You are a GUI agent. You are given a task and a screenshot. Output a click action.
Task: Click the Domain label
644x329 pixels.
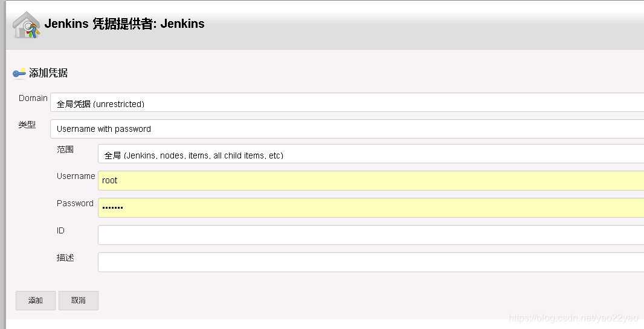click(33, 99)
